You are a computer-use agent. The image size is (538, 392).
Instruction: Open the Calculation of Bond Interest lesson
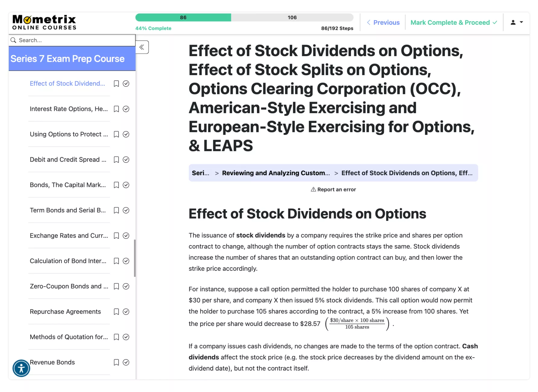[x=68, y=261]
